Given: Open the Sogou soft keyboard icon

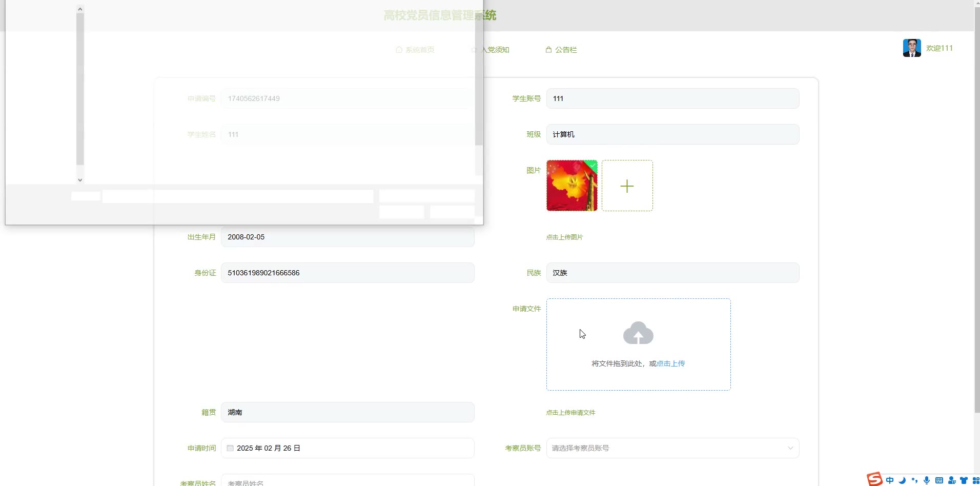Looking at the screenshot, I should (939, 480).
